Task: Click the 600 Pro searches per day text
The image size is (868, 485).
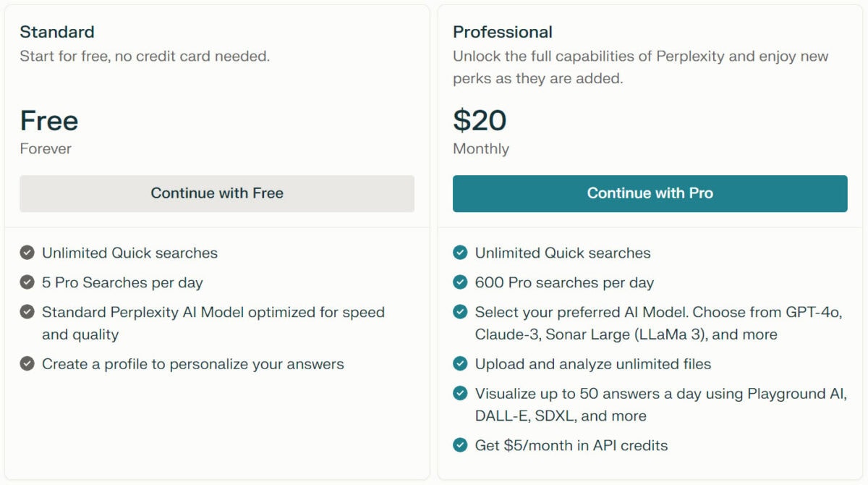Action: 564,283
